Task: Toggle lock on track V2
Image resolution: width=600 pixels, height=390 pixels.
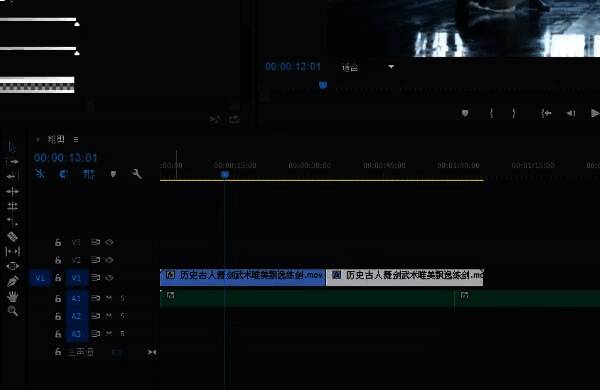Action: coord(58,260)
